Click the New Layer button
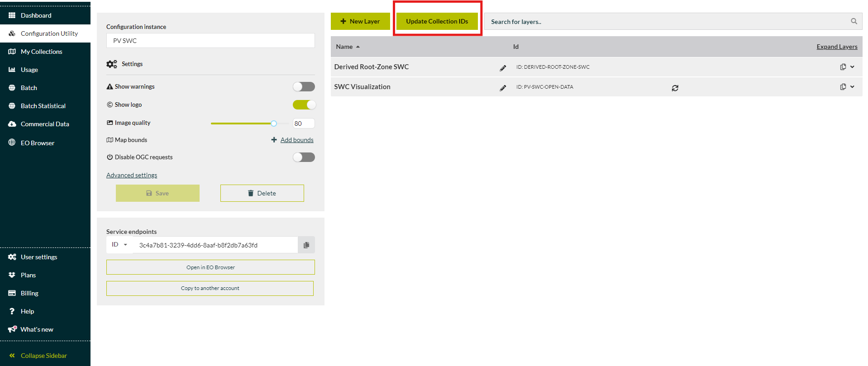This screenshot has height=366, width=868. point(360,21)
